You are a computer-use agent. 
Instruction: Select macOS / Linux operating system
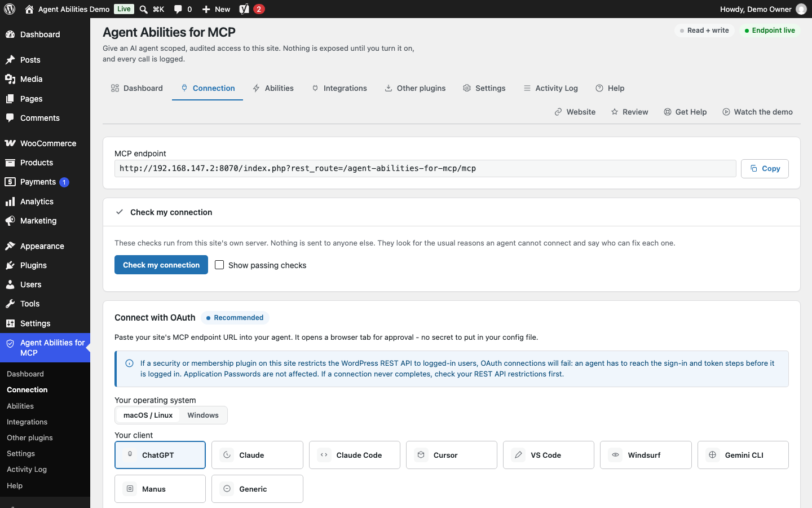[x=148, y=415]
